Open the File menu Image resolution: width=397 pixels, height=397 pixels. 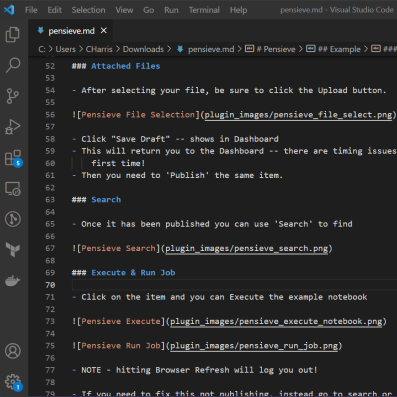point(31,10)
